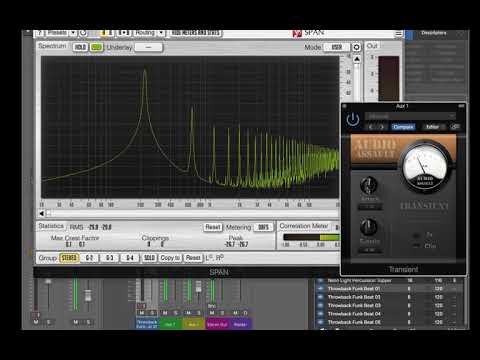The height and width of the screenshot is (360, 480).
Task: Expand the Routing dropdown arrow
Action: click(x=161, y=33)
